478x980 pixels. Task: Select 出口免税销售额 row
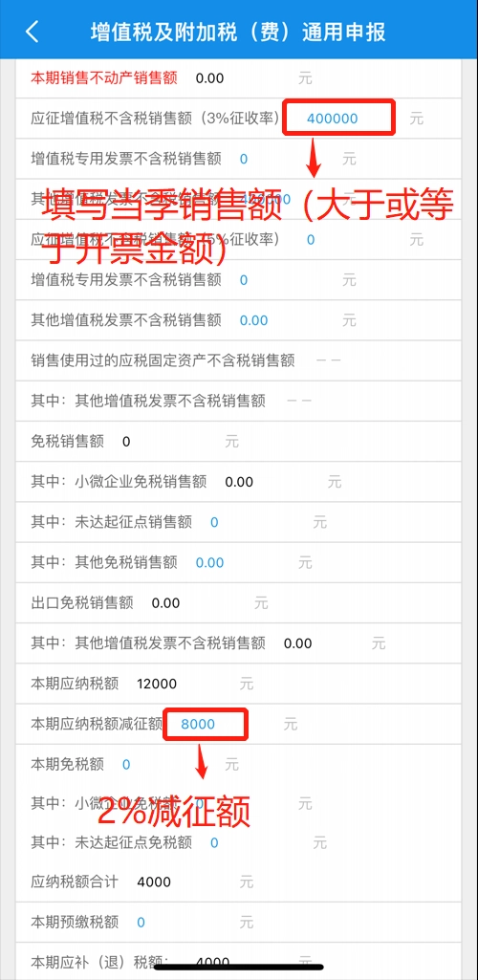[x=239, y=603]
